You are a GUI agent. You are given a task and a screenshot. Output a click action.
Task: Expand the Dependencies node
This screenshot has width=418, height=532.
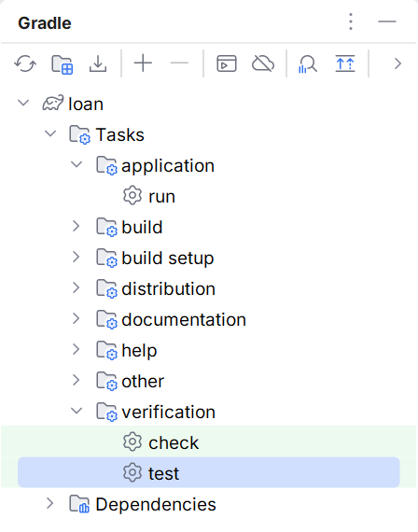coord(50,503)
